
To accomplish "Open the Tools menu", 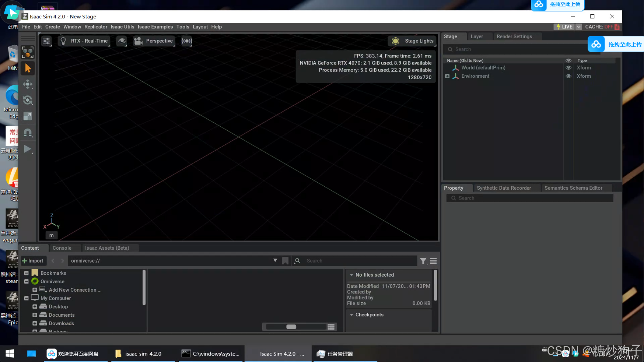I will pos(183,27).
